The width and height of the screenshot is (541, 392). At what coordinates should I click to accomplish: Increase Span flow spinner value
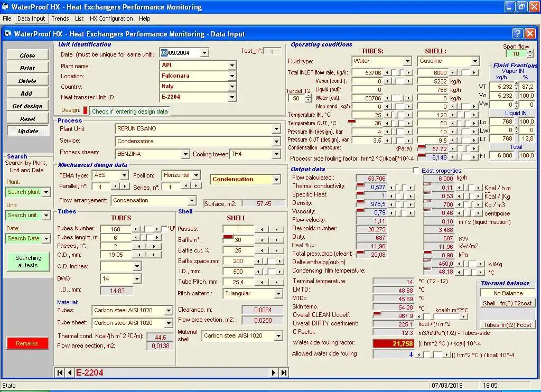coord(530,52)
